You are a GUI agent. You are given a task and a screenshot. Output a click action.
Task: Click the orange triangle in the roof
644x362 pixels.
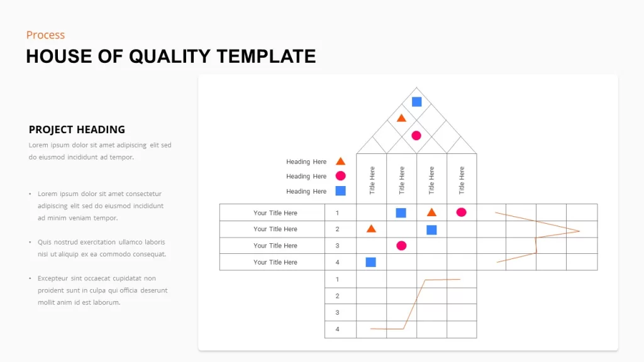(x=401, y=118)
